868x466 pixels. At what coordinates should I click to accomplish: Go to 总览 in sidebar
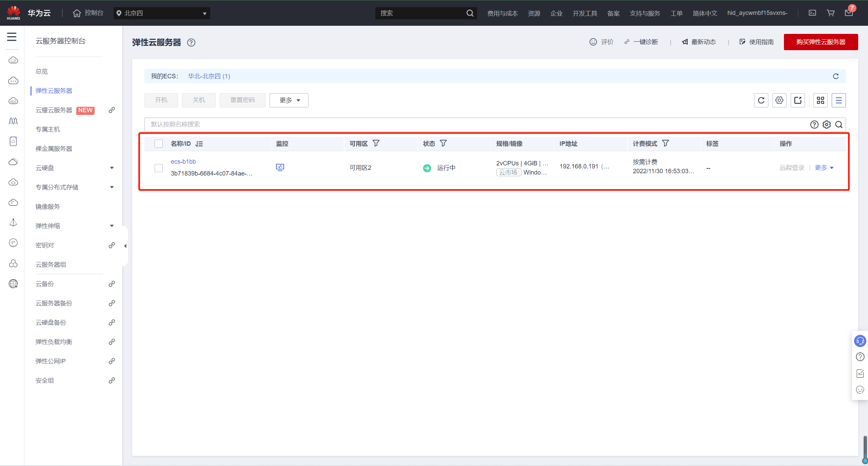(x=42, y=71)
